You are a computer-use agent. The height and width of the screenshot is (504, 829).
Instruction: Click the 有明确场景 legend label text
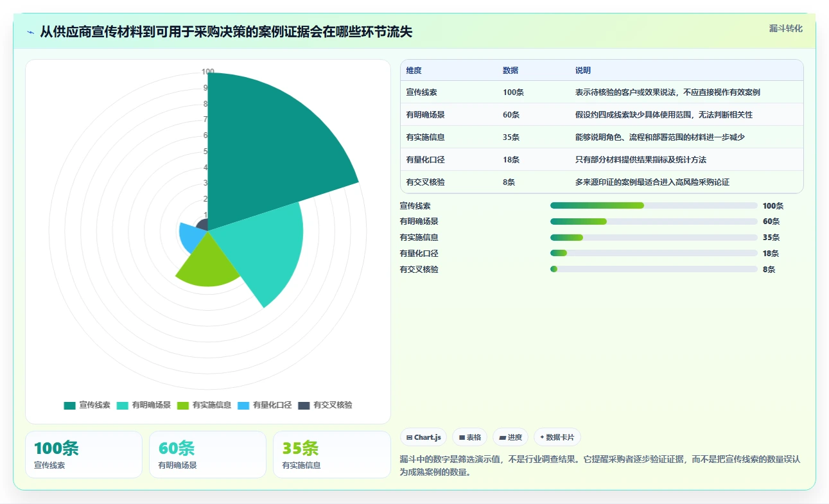(x=152, y=405)
